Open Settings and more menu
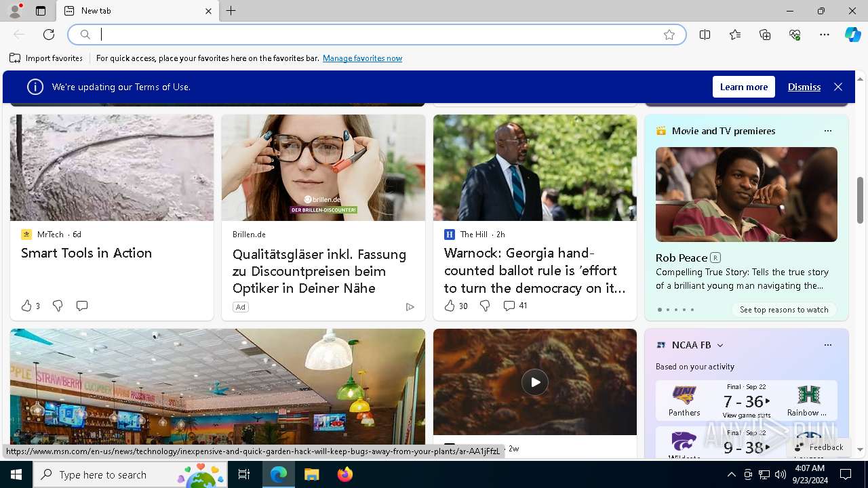The height and width of the screenshot is (488, 868). 825,35
